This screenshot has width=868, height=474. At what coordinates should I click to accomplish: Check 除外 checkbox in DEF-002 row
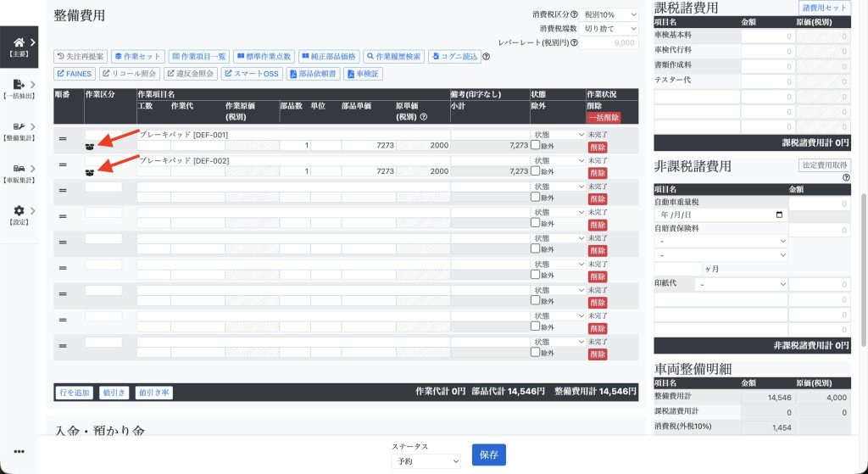(x=536, y=170)
